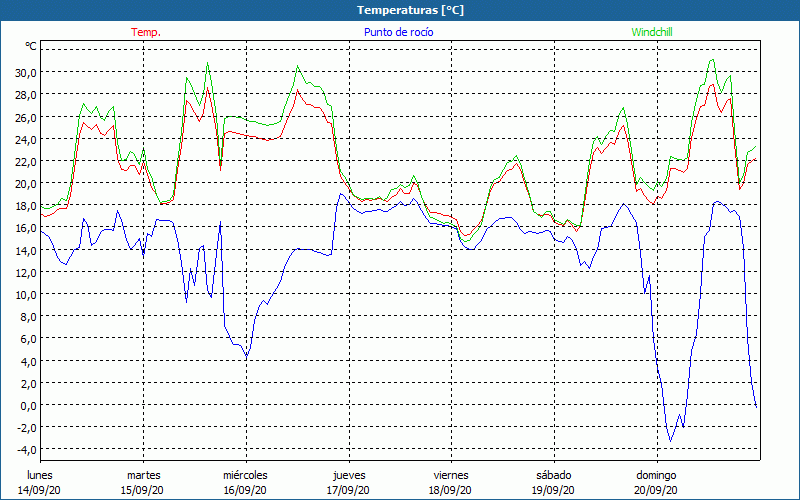The width and height of the screenshot is (800, 500).
Task: Click the 0,0 y-axis value
Action: [x=28, y=406]
